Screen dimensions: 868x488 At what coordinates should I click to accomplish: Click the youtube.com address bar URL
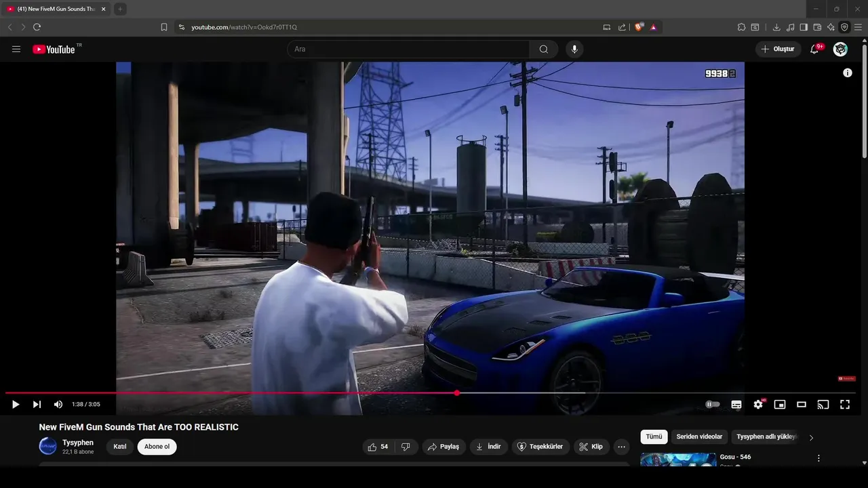[x=244, y=27]
